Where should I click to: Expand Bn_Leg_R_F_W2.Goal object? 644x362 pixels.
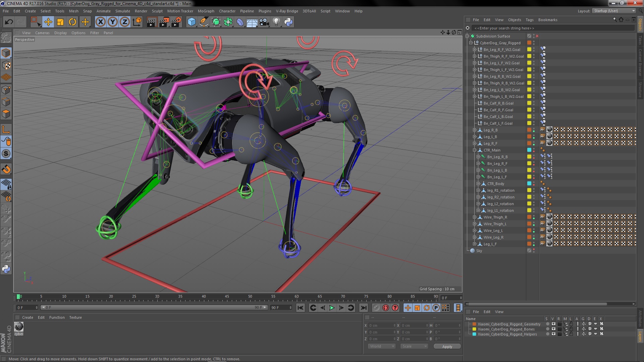point(475,50)
